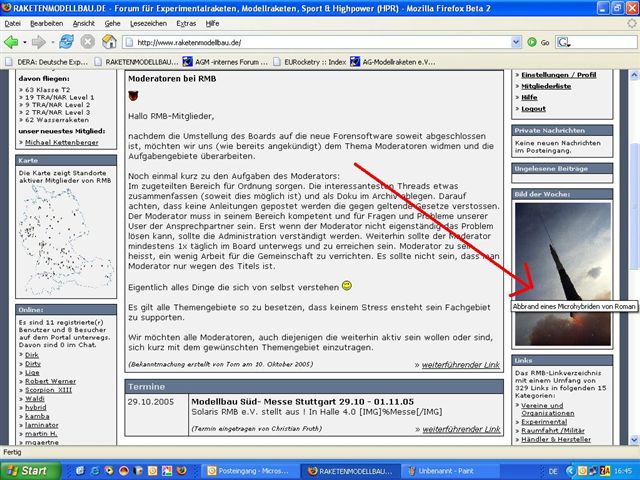
Task: Open online user Dirk's profile
Action: [x=32, y=355]
